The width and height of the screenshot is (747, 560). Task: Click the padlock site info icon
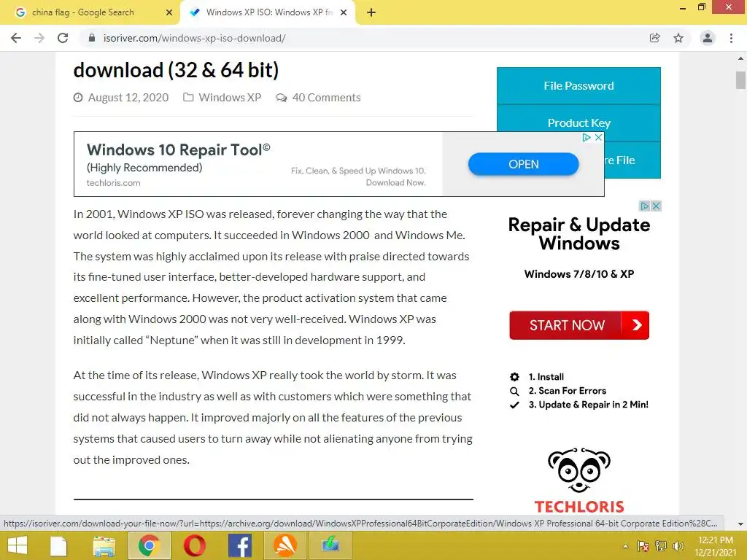click(92, 38)
